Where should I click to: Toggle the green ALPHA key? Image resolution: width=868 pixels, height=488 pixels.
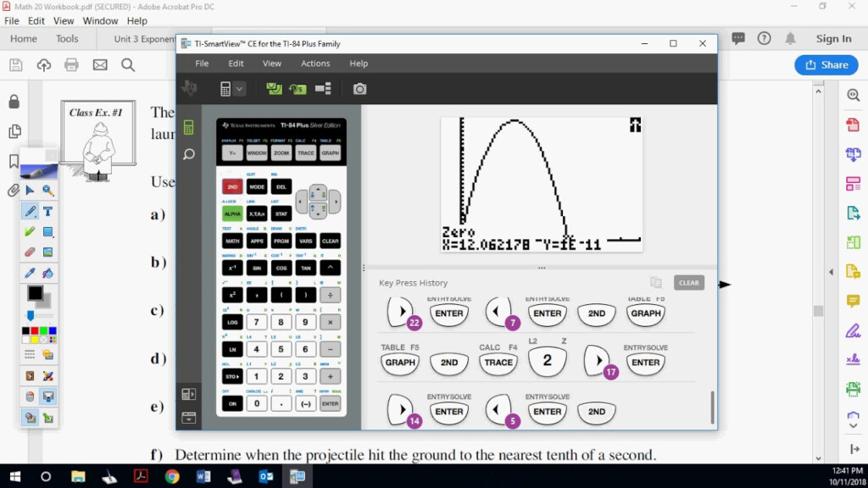[x=232, y=213]
